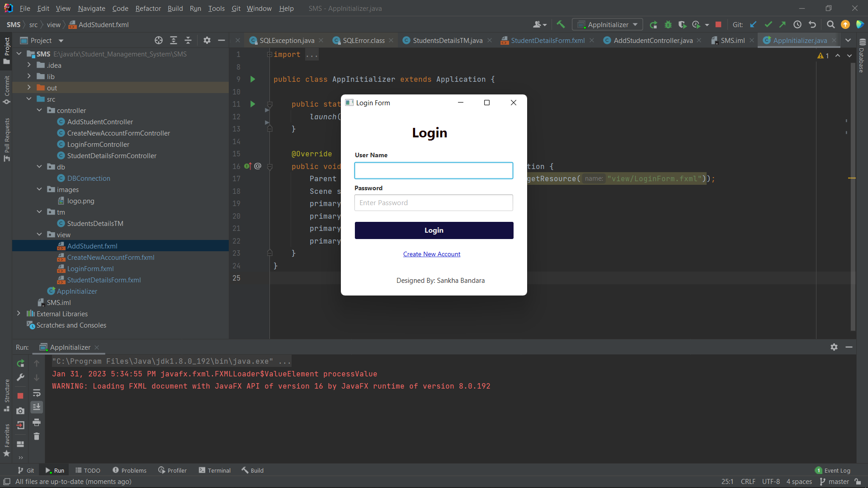Click the Build project hammer icon
868x488 pixels.
[561, 24]
